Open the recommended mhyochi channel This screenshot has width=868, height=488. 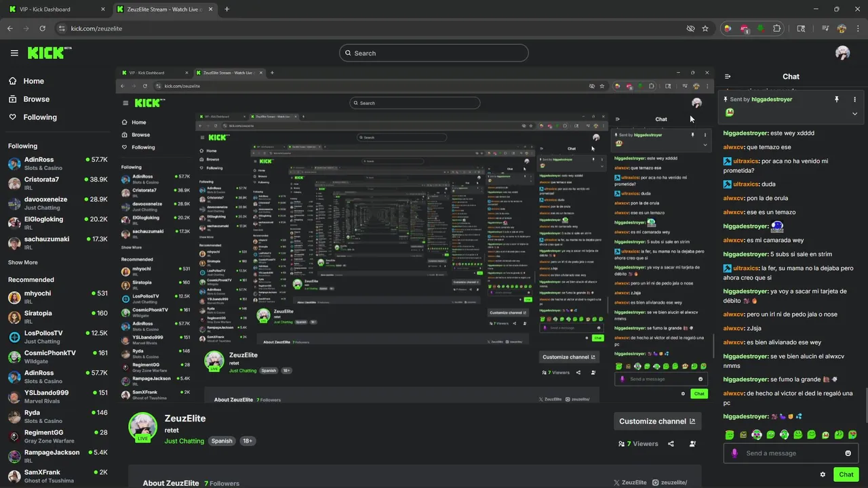tap(58, 297)
